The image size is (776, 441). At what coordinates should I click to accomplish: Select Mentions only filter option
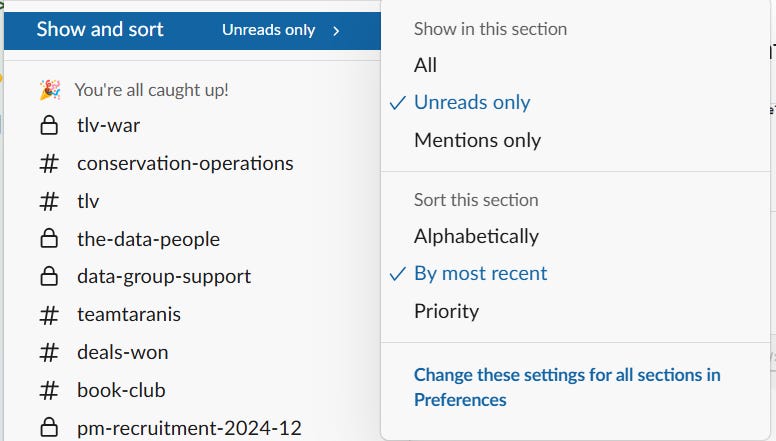click(x=576, y=140)
